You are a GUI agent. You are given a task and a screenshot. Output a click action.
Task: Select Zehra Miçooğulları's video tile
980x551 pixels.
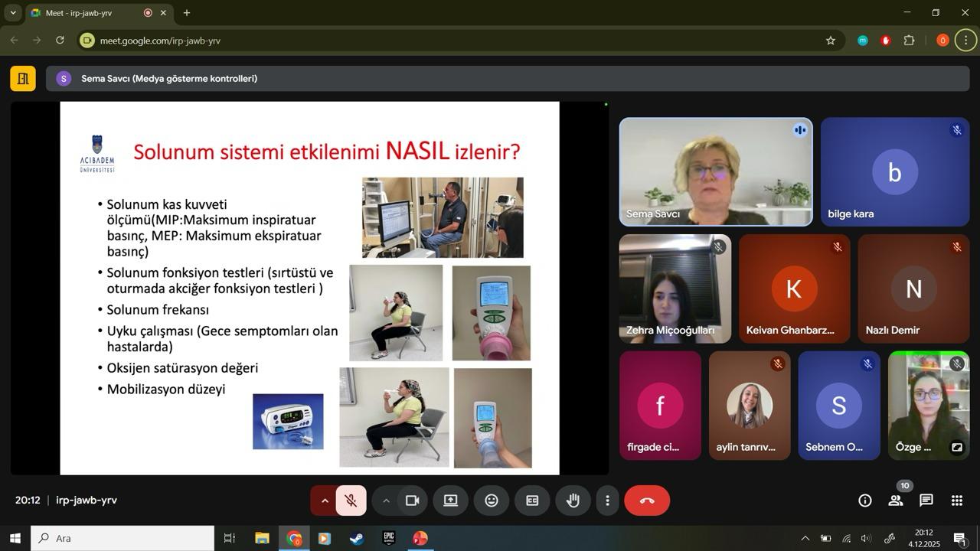[675, 289]
